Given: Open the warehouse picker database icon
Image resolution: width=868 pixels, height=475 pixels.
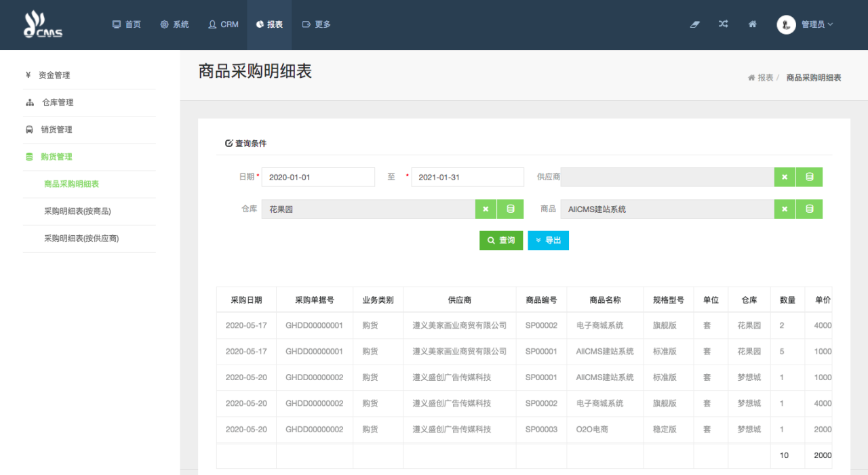Looking at the screenshot, I should [511, 209].
